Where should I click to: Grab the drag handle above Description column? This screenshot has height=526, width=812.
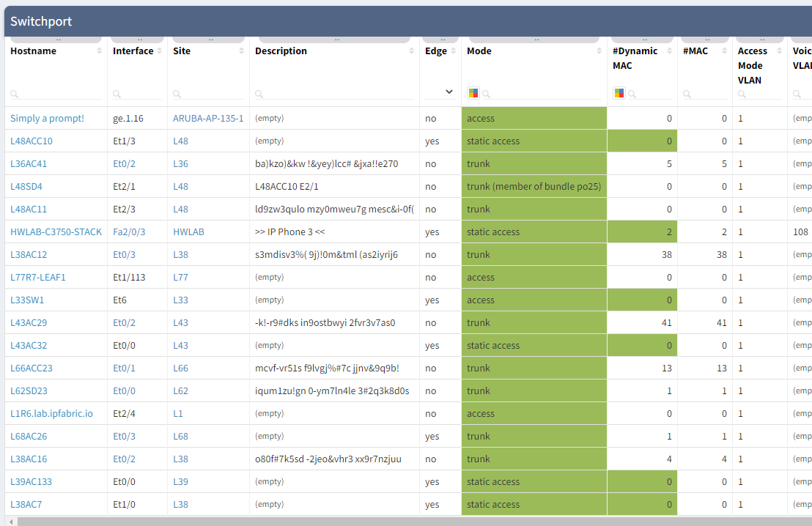(x=336, y=40)
